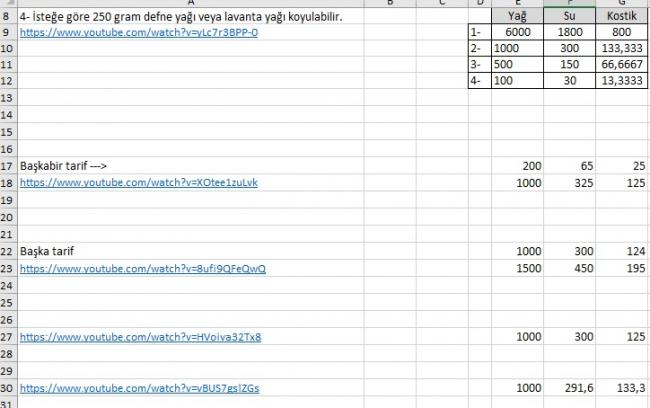Select the 'Başkabir tarif --->' cell
Viewport: 650px width, 408px height.
(191, 166)
